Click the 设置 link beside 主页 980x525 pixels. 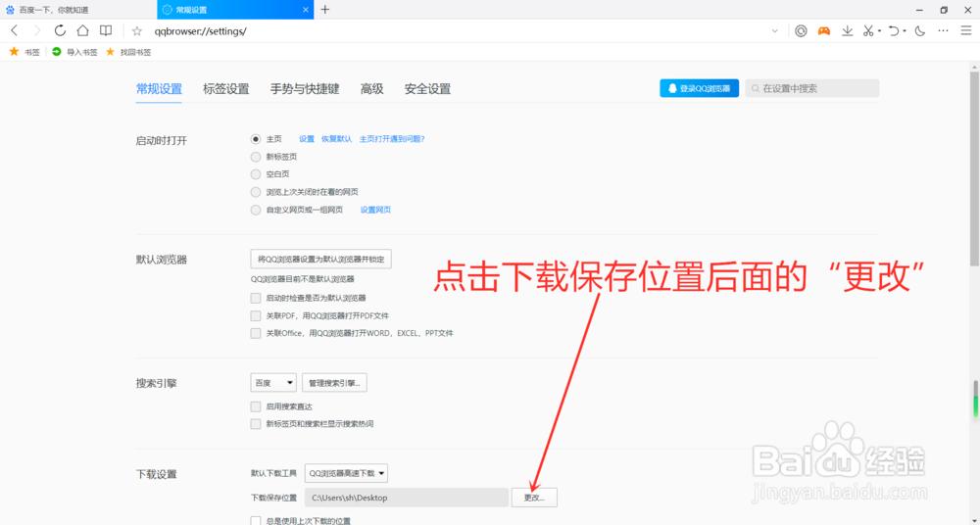click(x=306, y=139)
